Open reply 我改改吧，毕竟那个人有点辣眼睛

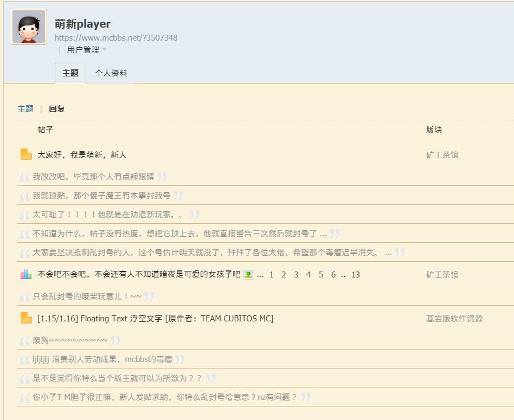[93, 177]
